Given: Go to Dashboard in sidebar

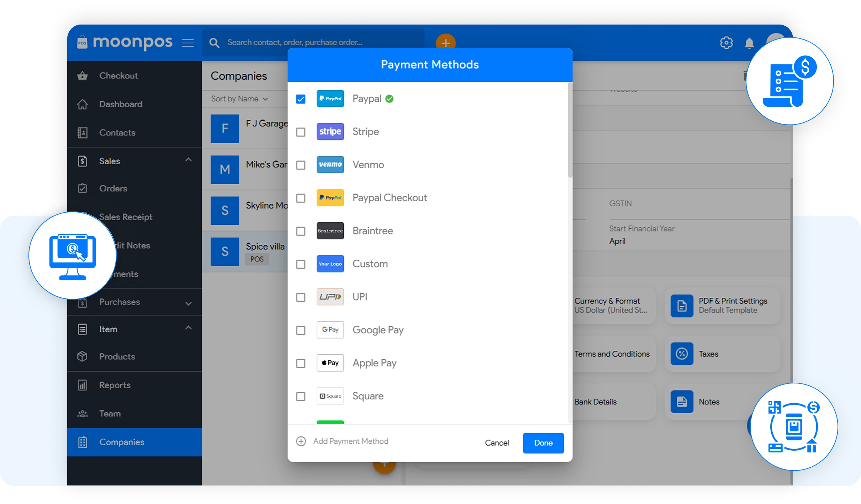Looking at the screenshot, I should [x=121, y=104].
